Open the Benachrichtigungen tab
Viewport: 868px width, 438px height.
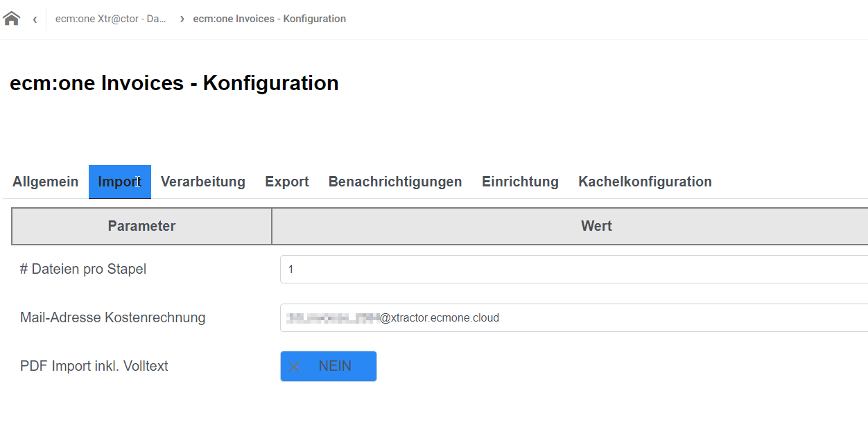pos(395,182)
